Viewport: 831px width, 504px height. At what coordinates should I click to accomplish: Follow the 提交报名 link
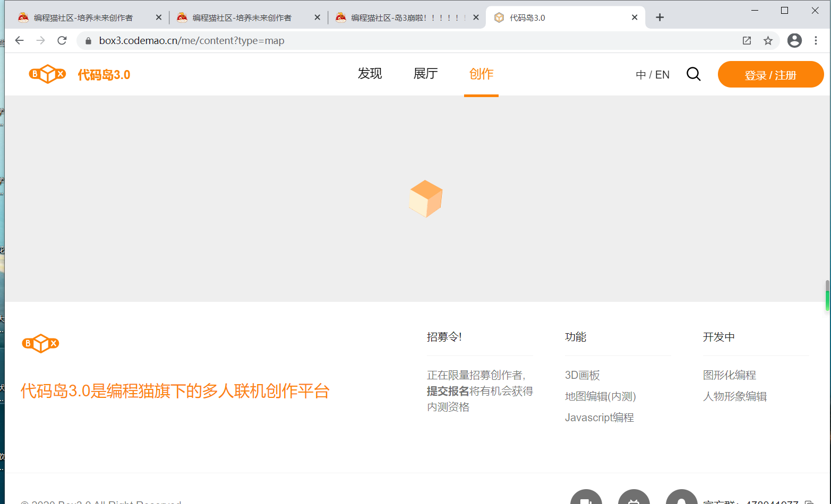(x=448, y=391)
